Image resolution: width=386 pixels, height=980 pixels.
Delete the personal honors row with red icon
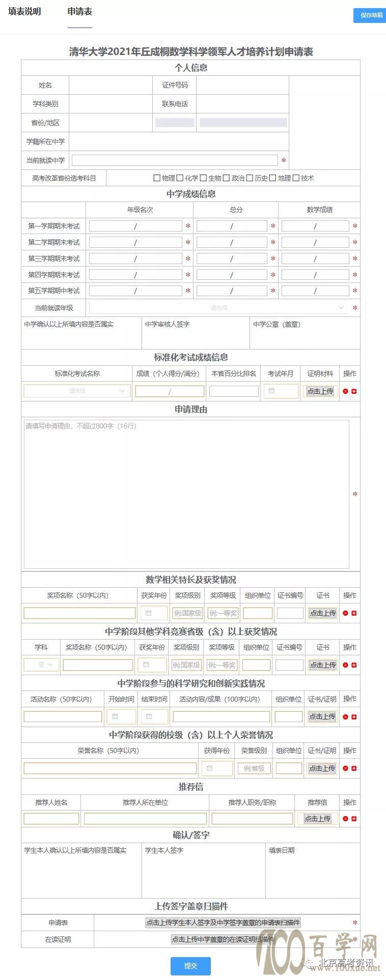click(345, 768)
